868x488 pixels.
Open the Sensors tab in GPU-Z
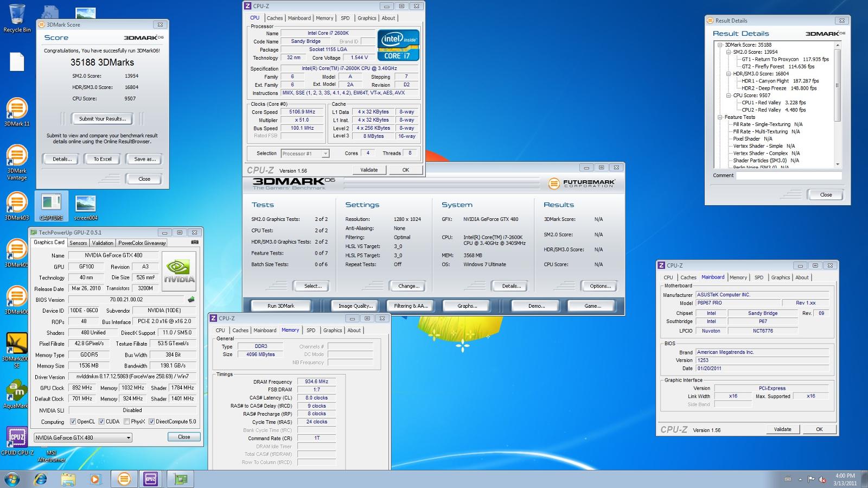pos(78,243)
